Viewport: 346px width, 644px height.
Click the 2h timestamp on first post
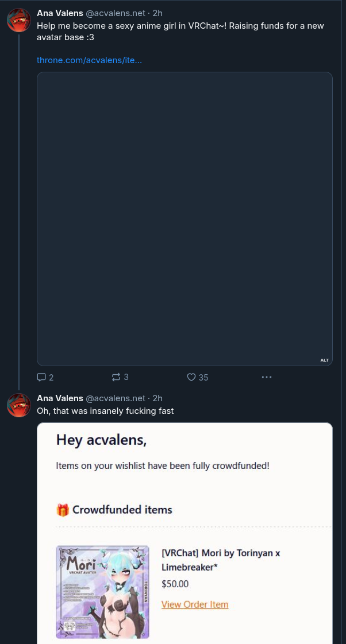tap(157, 13)
